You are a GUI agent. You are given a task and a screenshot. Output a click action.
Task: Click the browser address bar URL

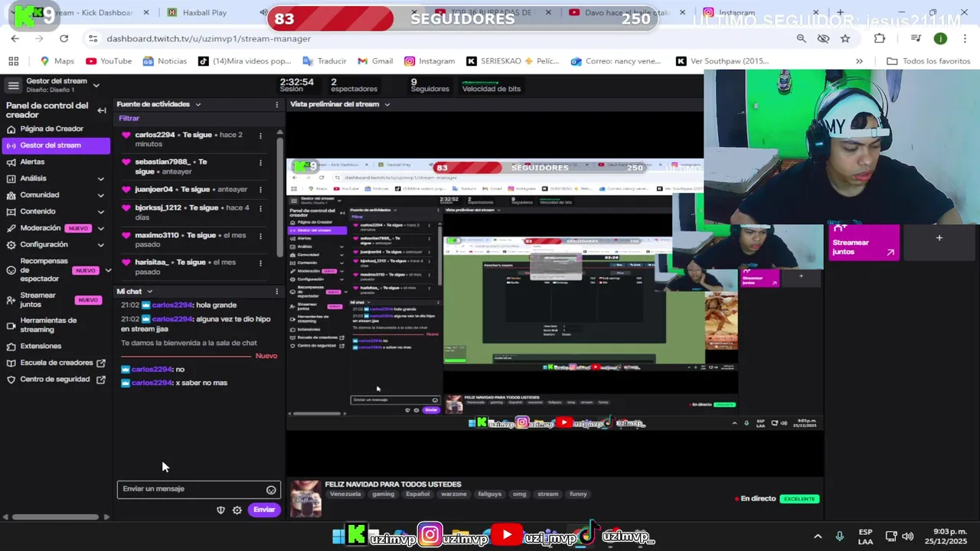208,39
